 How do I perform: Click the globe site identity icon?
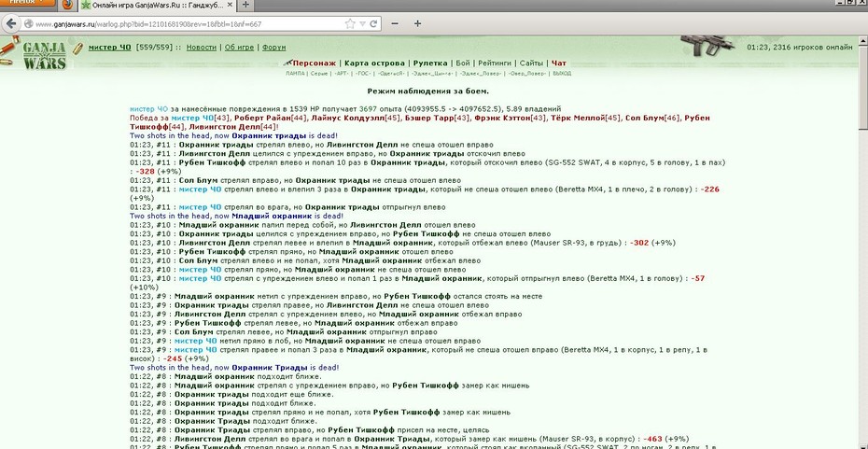[28, 24]
